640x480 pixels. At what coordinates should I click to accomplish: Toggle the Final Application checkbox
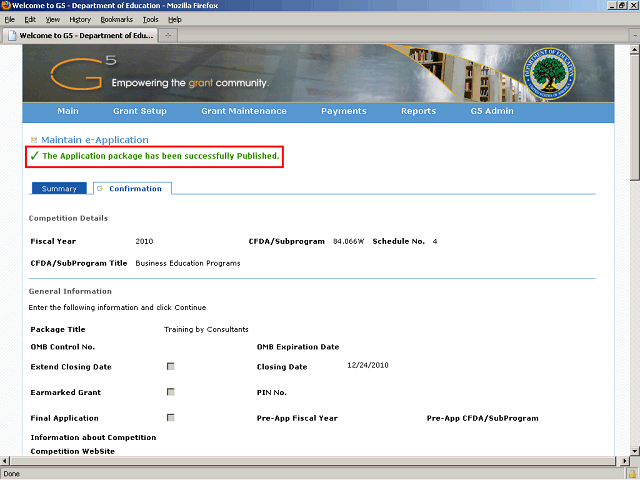(171, 418)
